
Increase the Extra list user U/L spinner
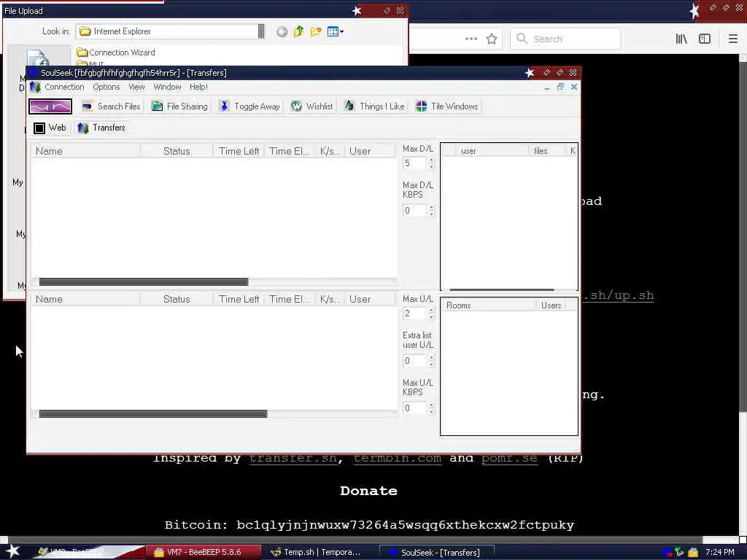pos(432,358)
